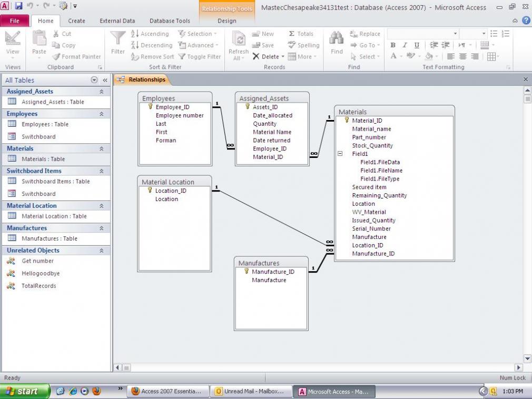
Task: Collapse the Unrelated Objects group
Action: [102, 251]
